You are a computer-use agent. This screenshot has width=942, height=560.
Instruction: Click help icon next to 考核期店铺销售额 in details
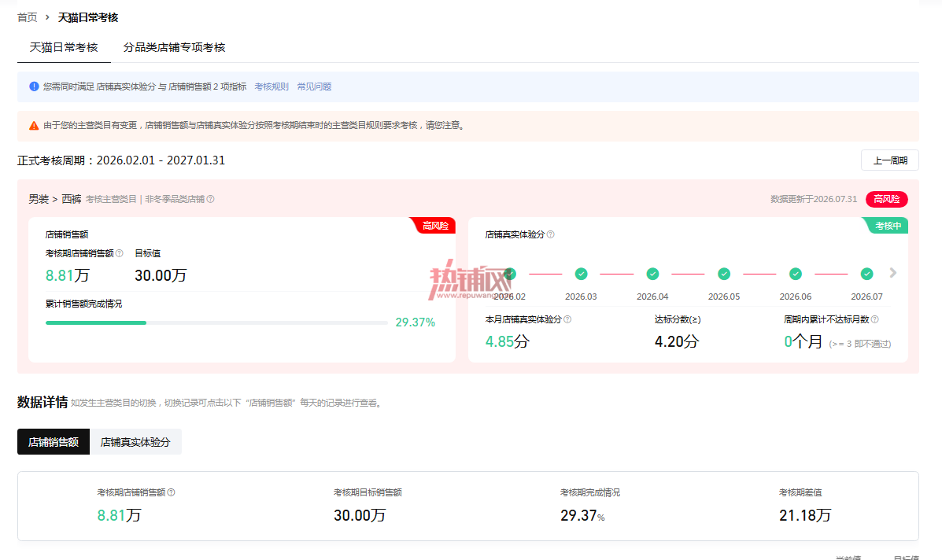pyautogui.click(x=172, y=492)
